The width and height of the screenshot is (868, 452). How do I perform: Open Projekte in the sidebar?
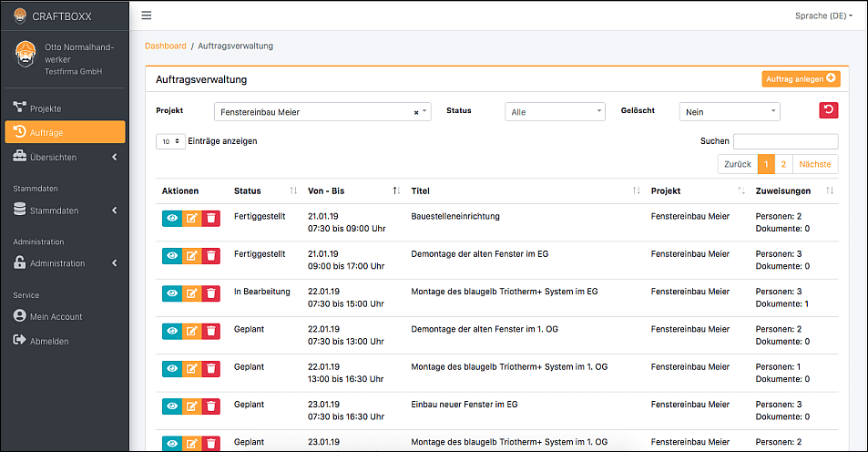[x=66, y=108]
